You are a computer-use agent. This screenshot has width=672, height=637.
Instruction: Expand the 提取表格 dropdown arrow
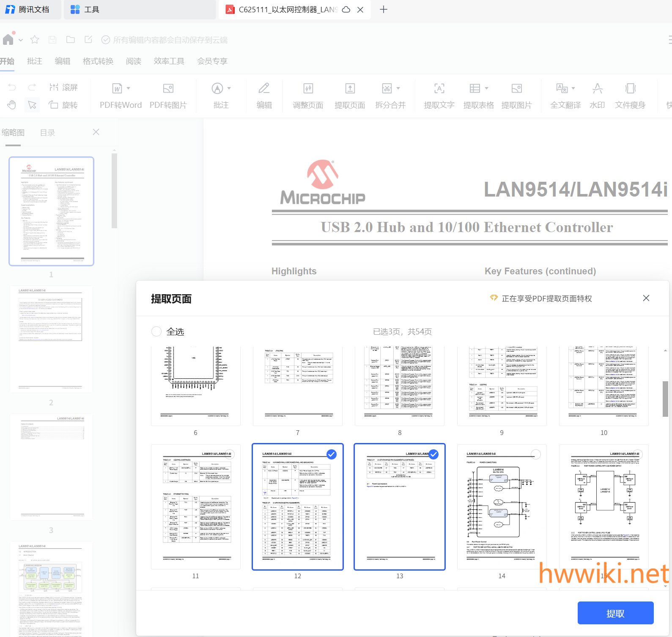coord(486,88)
